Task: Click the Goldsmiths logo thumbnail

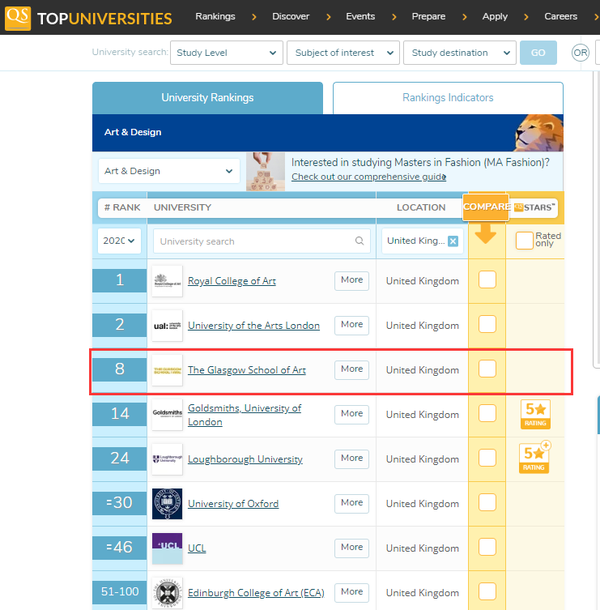Action: [x=167, y=415]
